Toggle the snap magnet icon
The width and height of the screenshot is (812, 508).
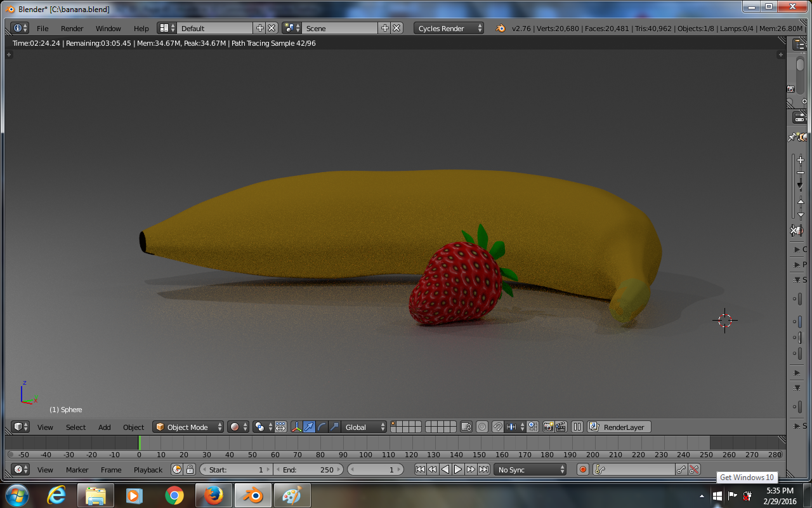[x=498, y=427]
